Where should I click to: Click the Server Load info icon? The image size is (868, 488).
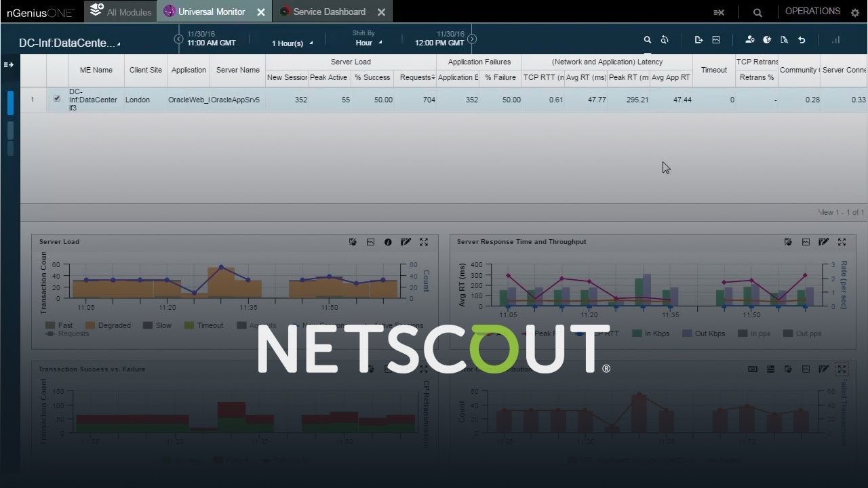[x=388, y=242]
